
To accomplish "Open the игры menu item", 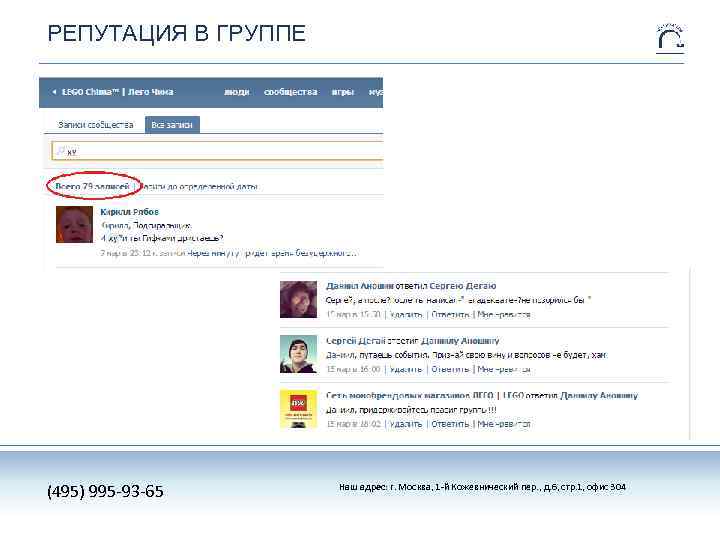I will coord(343,92).
